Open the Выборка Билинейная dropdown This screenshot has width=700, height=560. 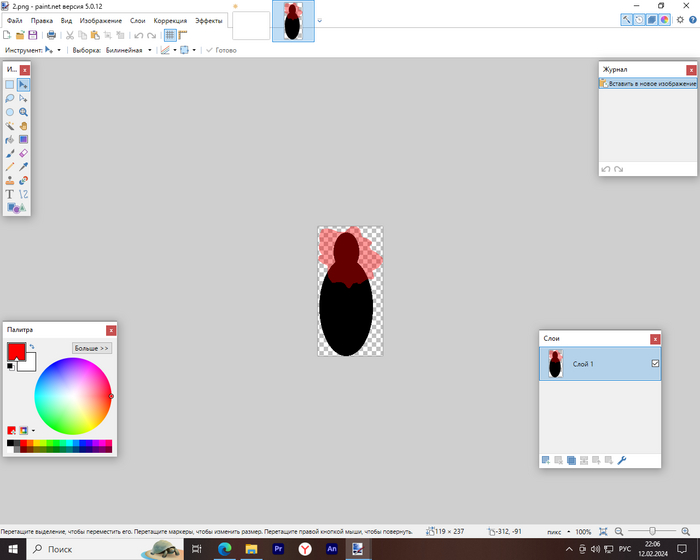click(x=128, y=49)
